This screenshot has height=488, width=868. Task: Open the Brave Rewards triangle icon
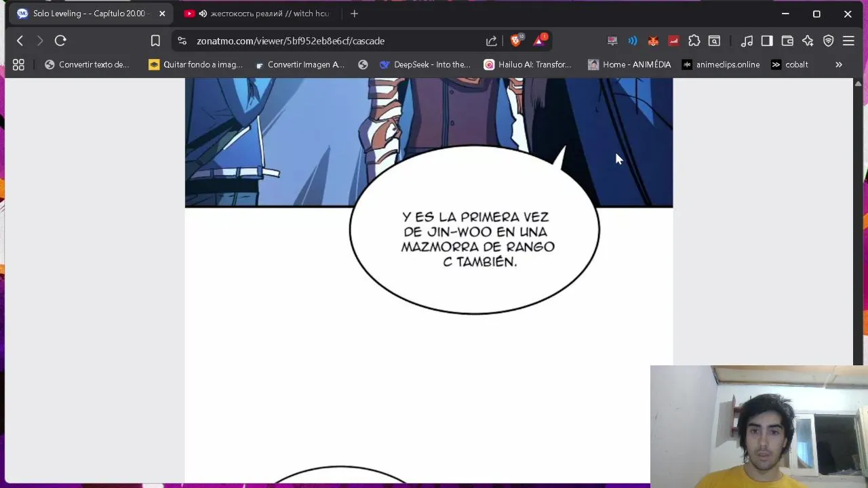coord(540,41)
